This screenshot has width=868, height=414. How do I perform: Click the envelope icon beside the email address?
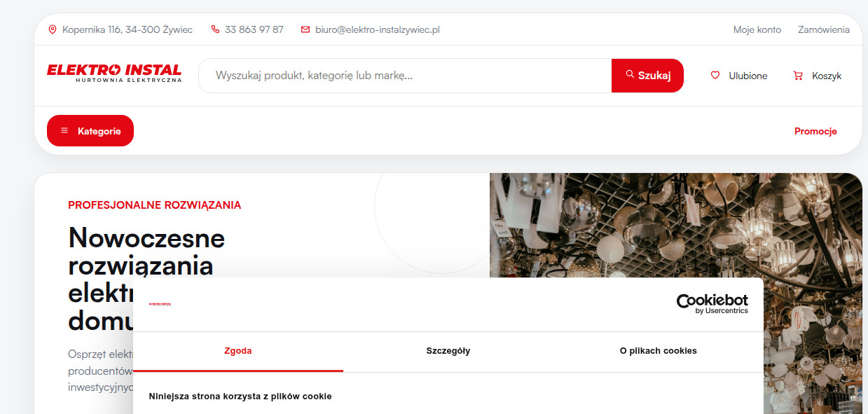(x=305, y=29)
